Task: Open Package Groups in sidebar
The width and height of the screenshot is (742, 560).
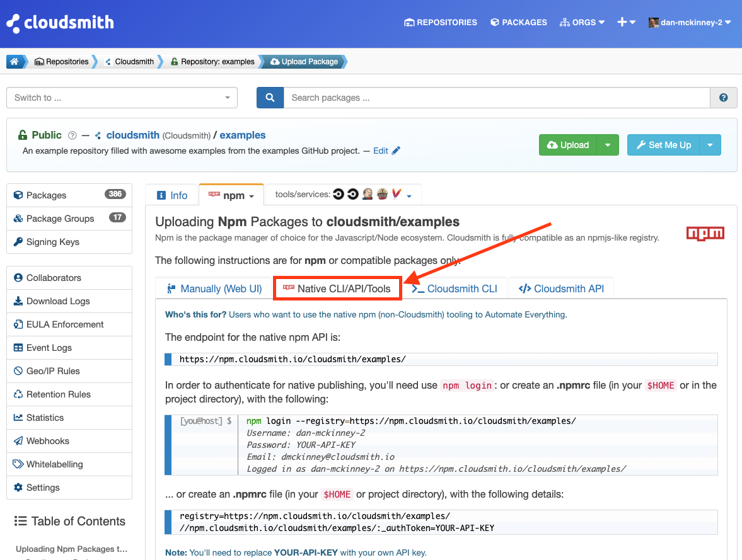Action: (69, 219)
